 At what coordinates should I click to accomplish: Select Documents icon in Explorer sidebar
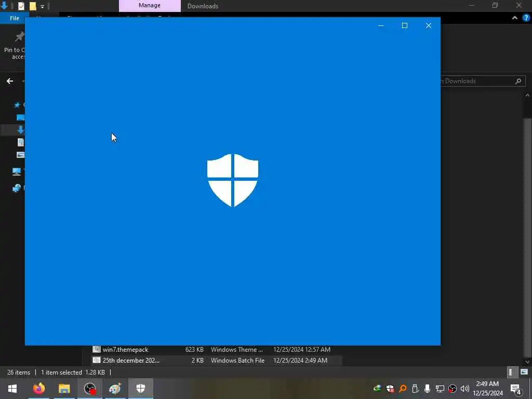[21, 142]
